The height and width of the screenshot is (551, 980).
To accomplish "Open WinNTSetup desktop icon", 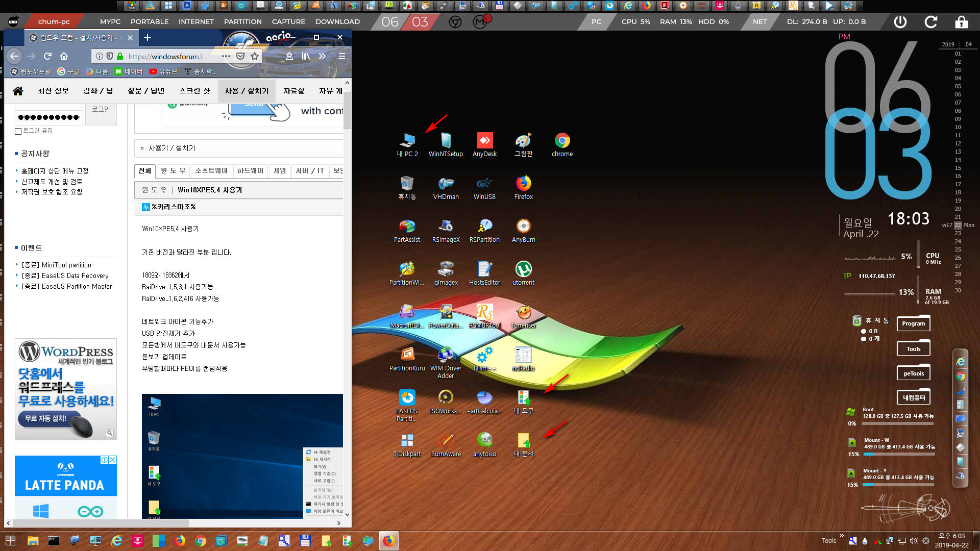I will (446, 144).
